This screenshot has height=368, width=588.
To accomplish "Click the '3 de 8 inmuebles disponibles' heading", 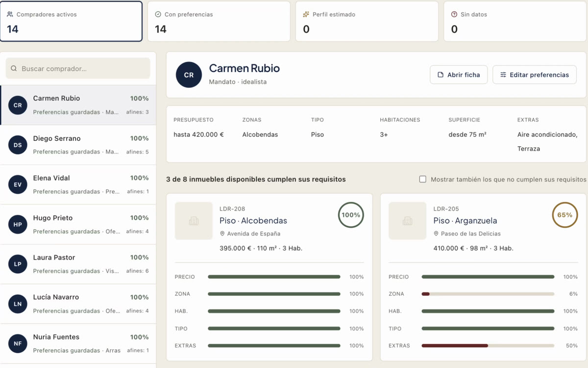I will [x=256, y=179].
